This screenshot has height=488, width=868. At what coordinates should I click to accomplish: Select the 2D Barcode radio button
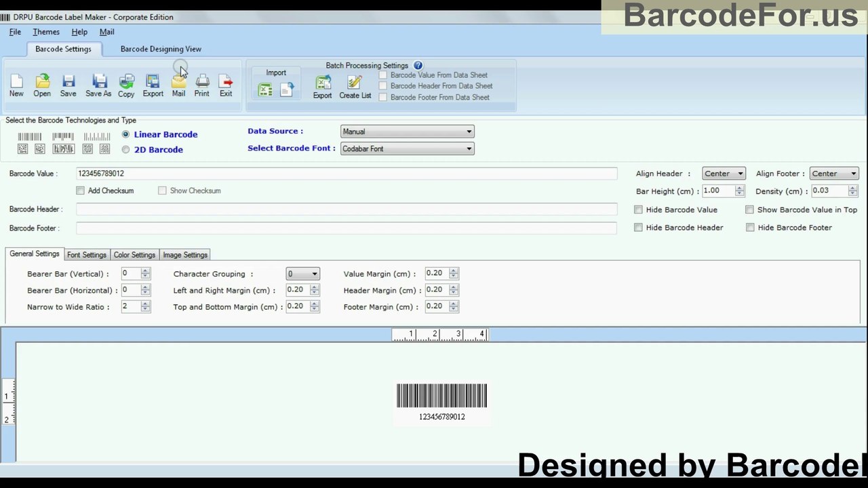coord(125,150)
